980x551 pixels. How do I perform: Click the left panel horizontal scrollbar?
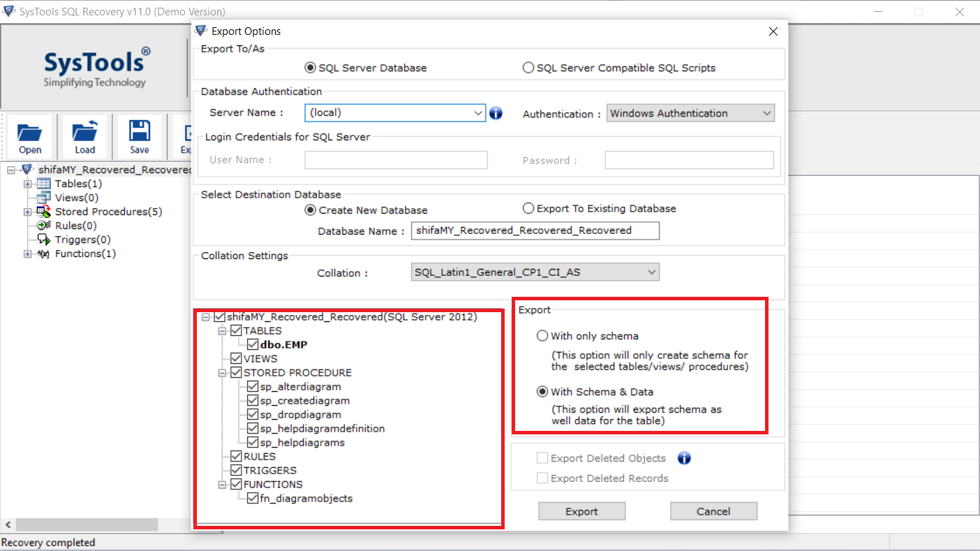(x=88, y=524)
